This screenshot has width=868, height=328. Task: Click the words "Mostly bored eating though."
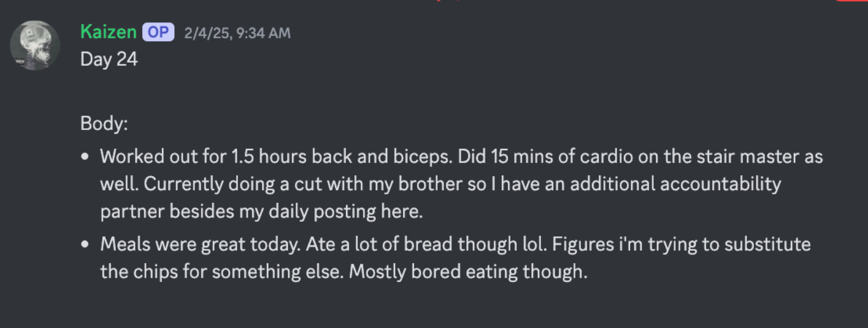(469, 272)
